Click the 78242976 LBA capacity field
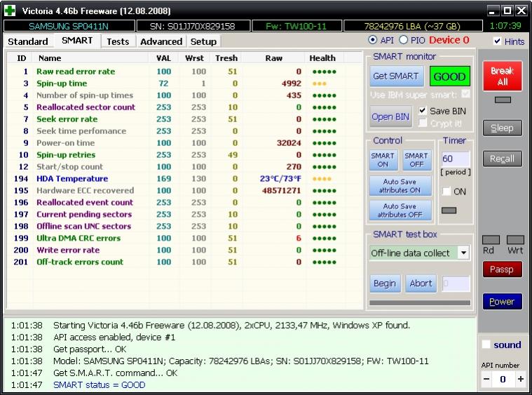Image resolution: width=532 pixels, height=395 pixels. (x=413, y=26)
